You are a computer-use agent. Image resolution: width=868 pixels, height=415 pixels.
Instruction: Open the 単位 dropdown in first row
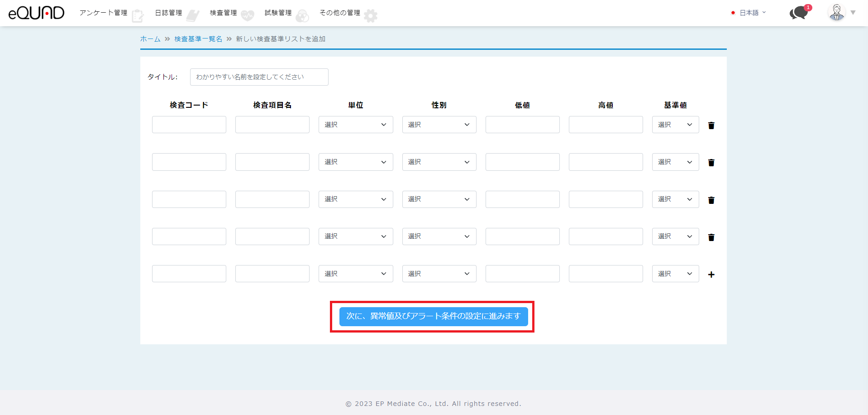click(x=355, y=125)
